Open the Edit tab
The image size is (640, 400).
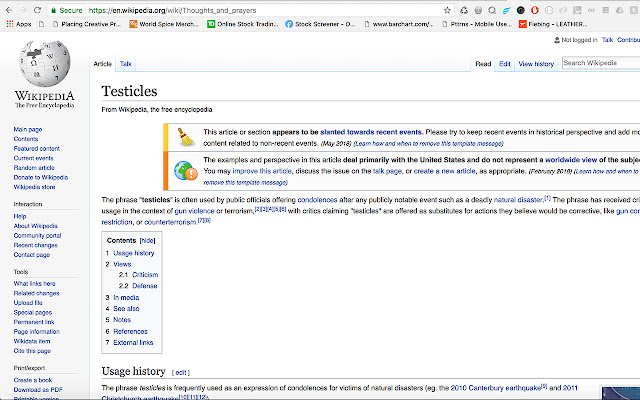point(505,64)
